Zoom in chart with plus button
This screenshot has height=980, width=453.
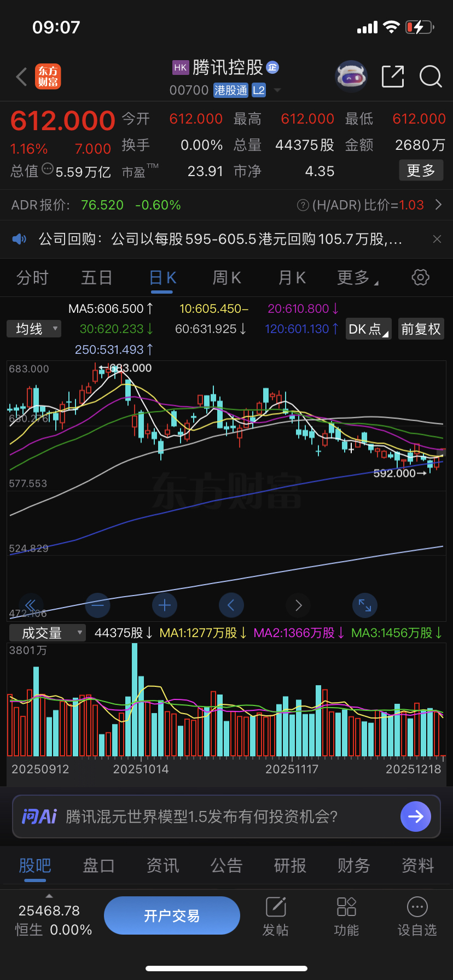click(x=164, y=605)
